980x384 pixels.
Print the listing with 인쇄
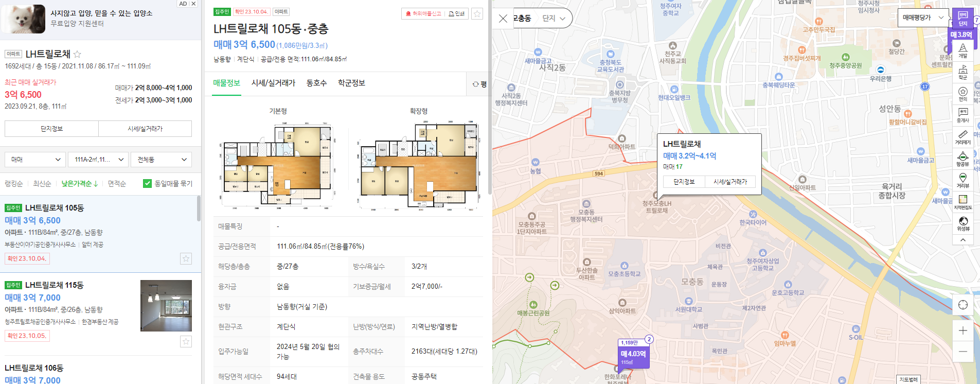(456, 14)
